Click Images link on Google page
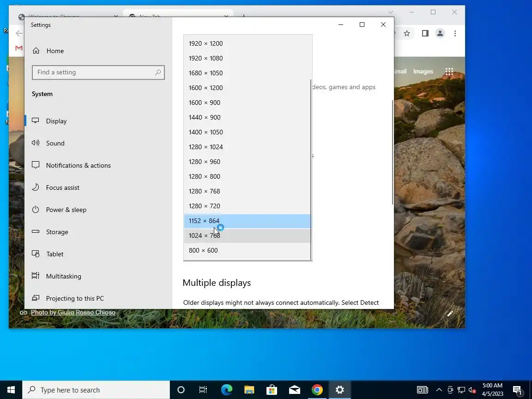This screenshot has width=532, height=399. [423, 72]
